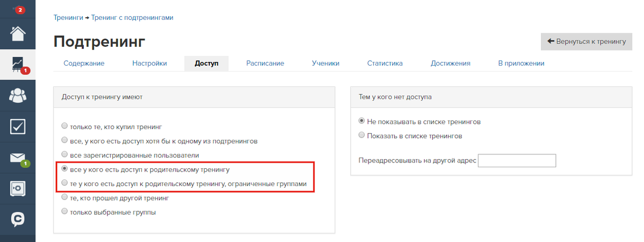Open the home icon in sidebar
This screenshot has height=242, width=644.
click(18, 34)
